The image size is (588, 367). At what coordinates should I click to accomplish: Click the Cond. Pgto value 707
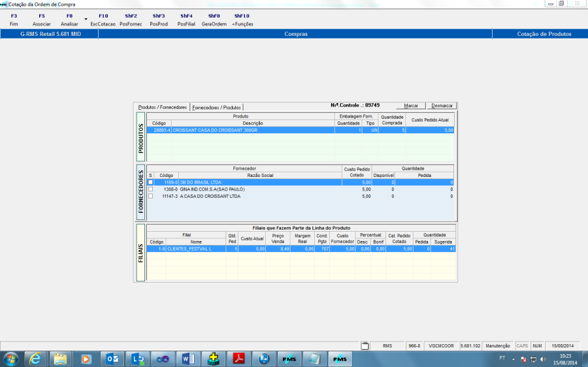click(325, 249)
